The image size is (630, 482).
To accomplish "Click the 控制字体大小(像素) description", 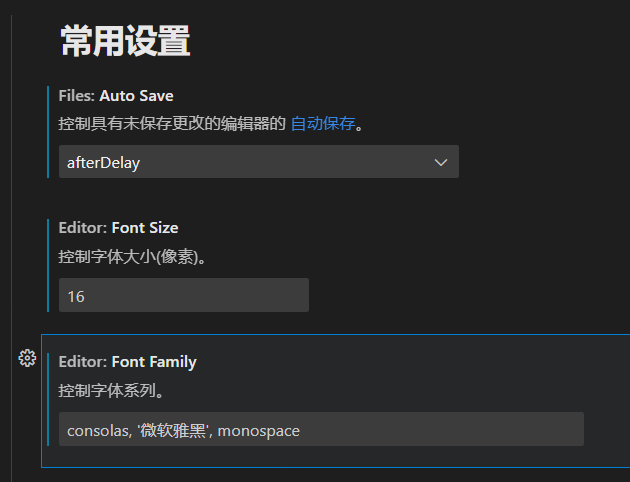I will click(x=132, y=257).
